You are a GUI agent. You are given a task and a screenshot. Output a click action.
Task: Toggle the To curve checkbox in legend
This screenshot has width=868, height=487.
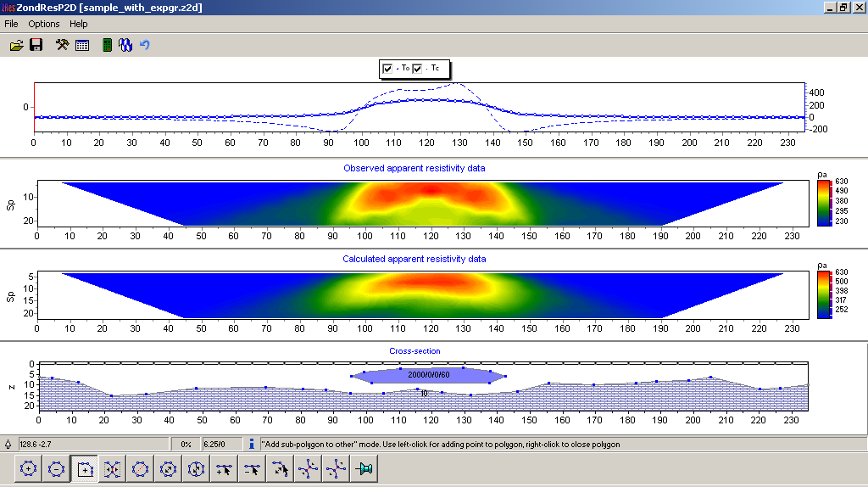click(387, 68)
